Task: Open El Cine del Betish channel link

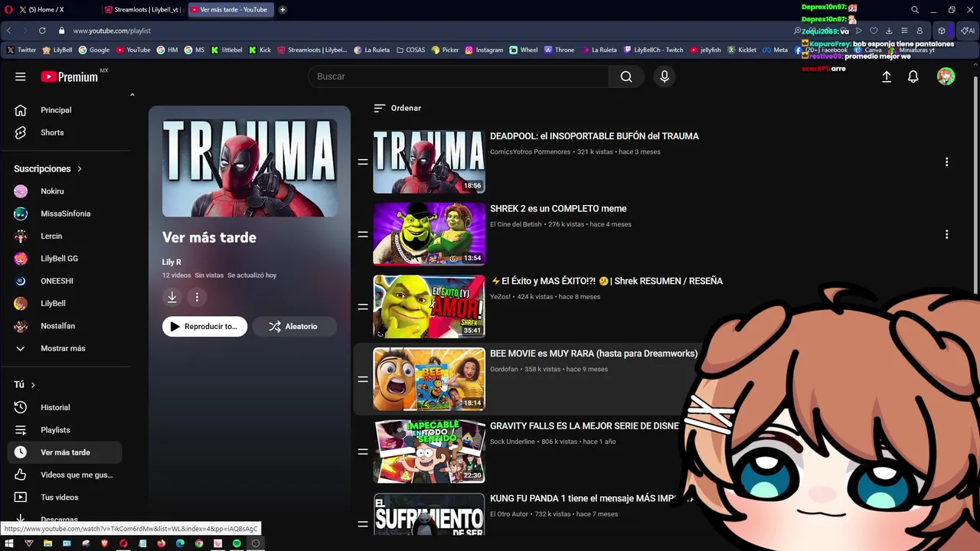Action: click(x=515, y=224)
